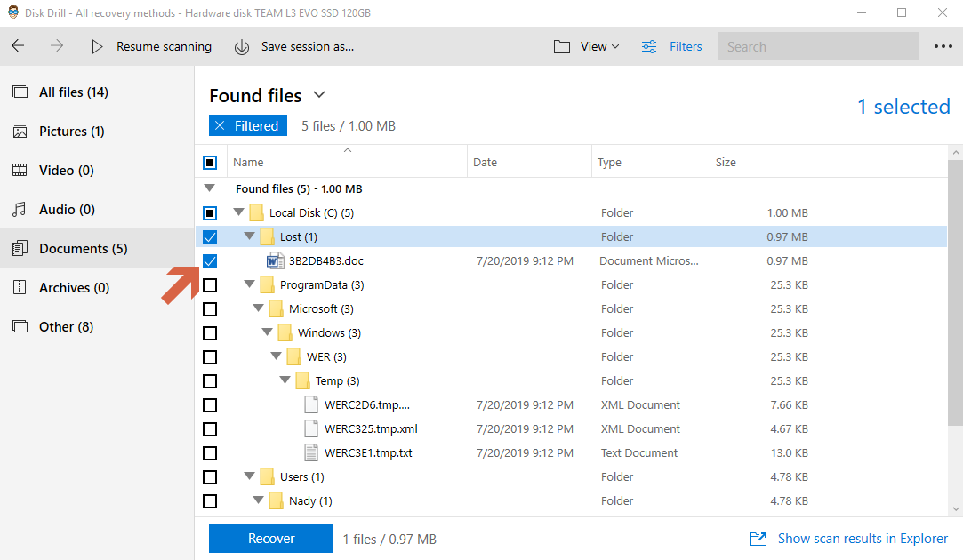Open the View dropdown

[x=586, y=46]
